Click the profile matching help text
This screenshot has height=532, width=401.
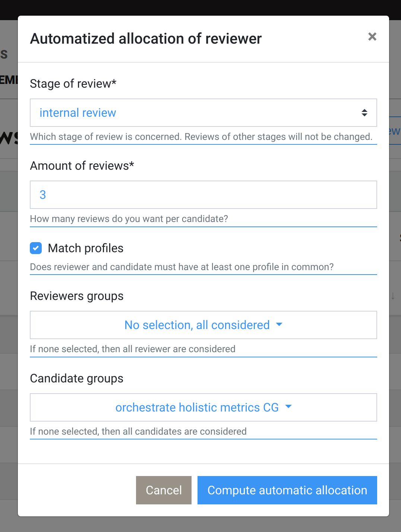[x=181, y=267]
